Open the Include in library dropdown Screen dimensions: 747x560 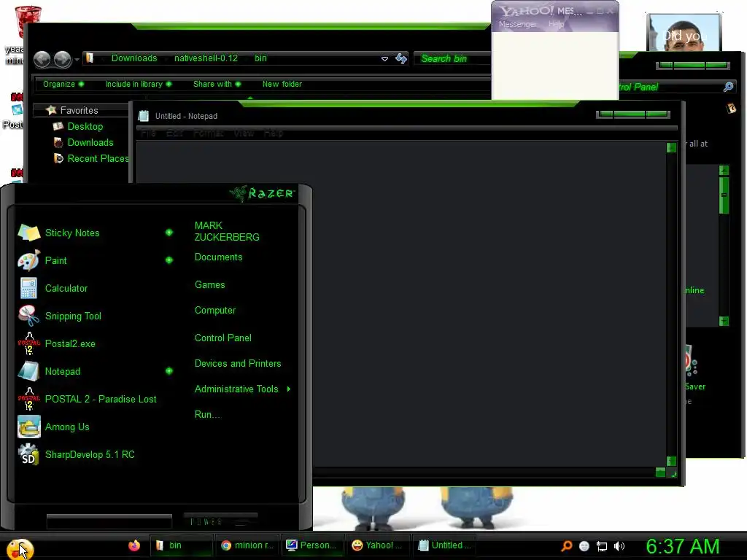click(x=139, y=84)
